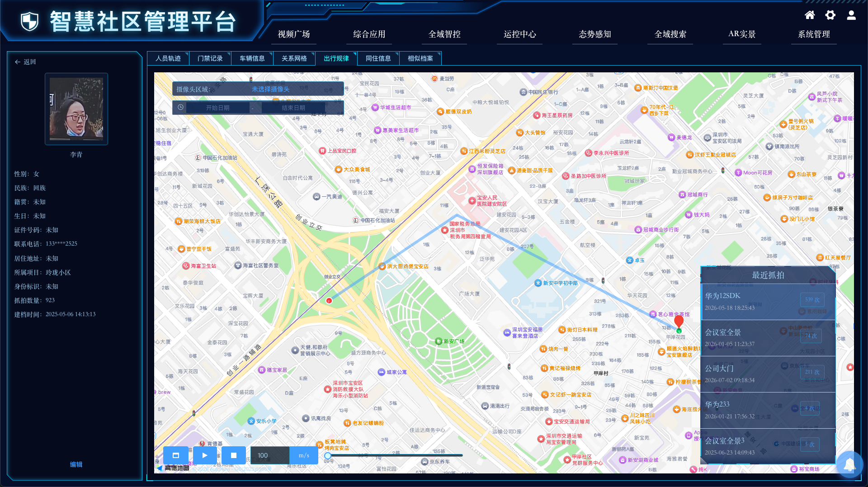Click the playback progress slider handle
Screen dimensions: 868x487
tap(328, 455)
